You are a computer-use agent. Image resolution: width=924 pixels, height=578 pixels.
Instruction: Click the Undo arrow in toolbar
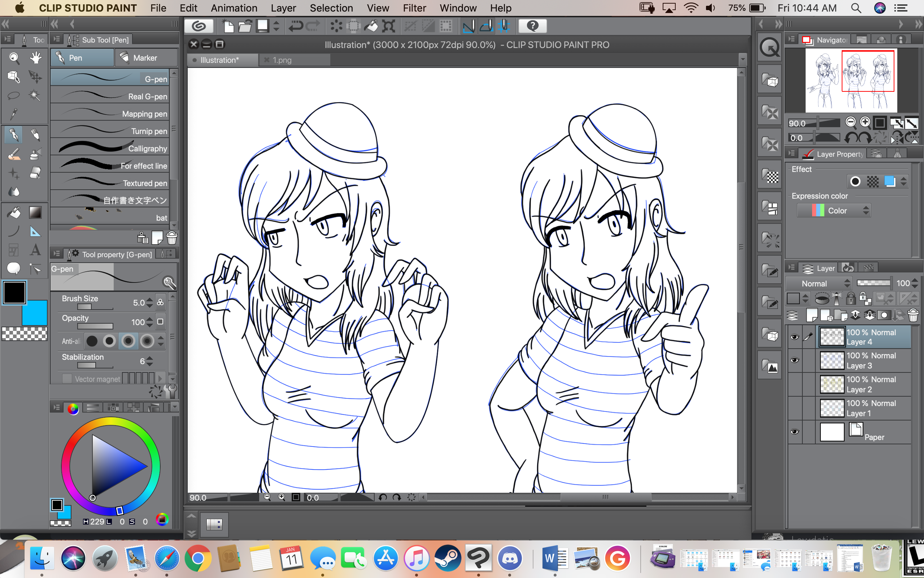pyautogui.click(x=296, y=26)
